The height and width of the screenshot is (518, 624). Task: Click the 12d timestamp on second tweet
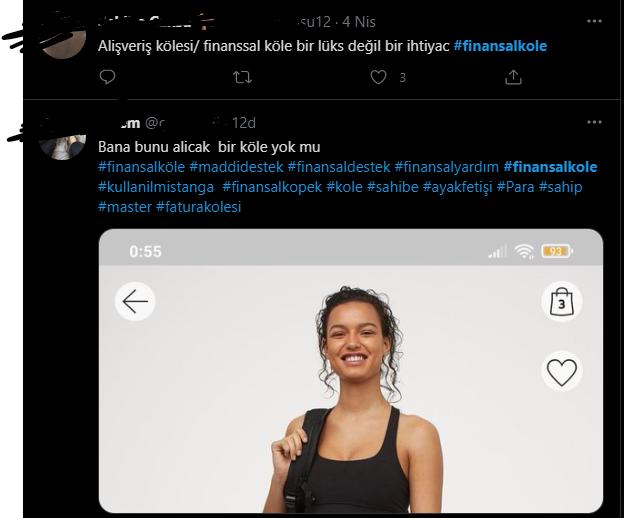(x=244, y=123)
